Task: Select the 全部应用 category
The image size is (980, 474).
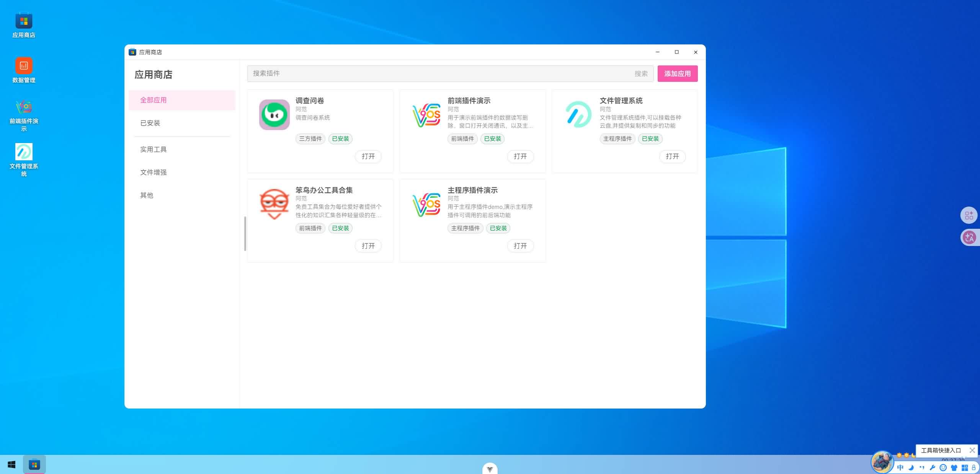Action: [182, 100]
